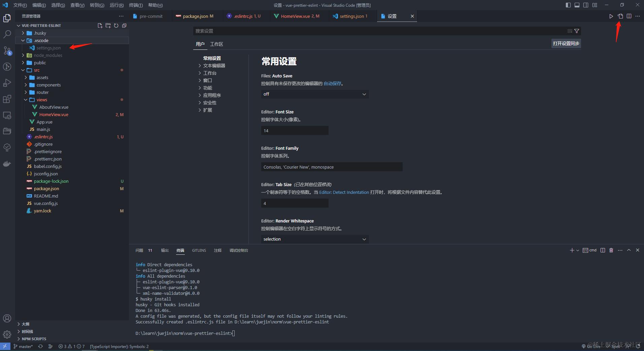Open the Render Whitespace dropdown
This screenshot has width=644, height=351.
coord(315,239)
